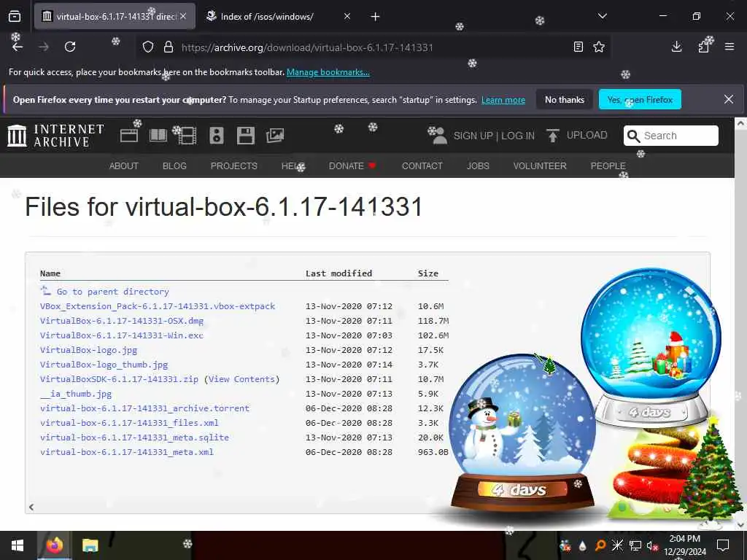Viewport: 747px width, 560px height.
Task: Open the Wayback Machine web icon
Action: (x=128, y=136)
